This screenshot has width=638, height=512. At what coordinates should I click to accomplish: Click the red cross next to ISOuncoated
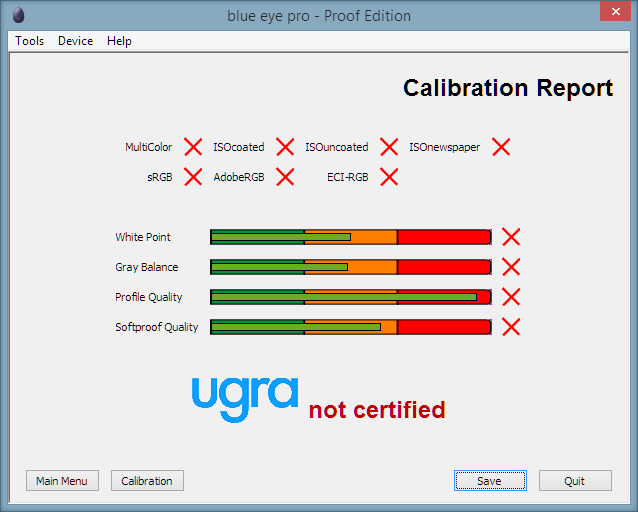click(x=389, y=147)
